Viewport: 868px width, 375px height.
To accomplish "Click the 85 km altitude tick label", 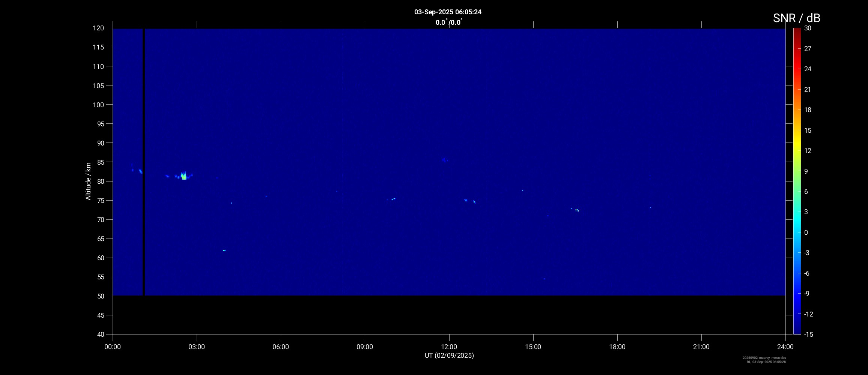I will pyautogui.click(x=99, y=162).
